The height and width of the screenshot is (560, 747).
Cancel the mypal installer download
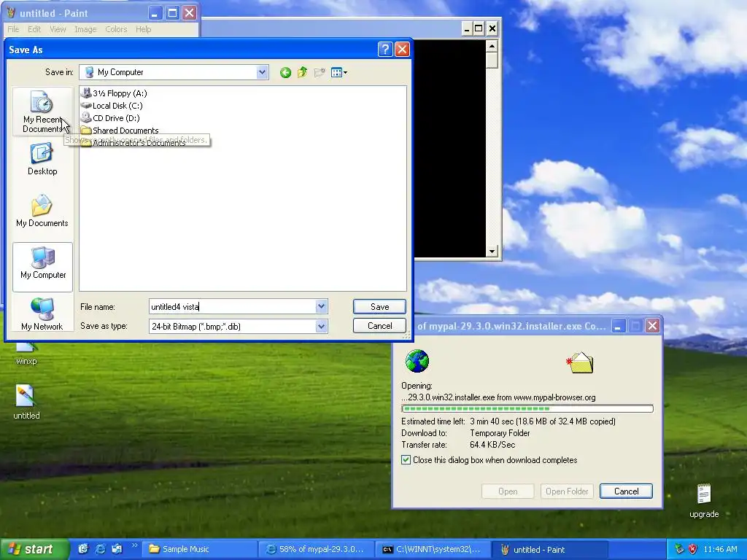pyautogui.click(x=626, y=491)
